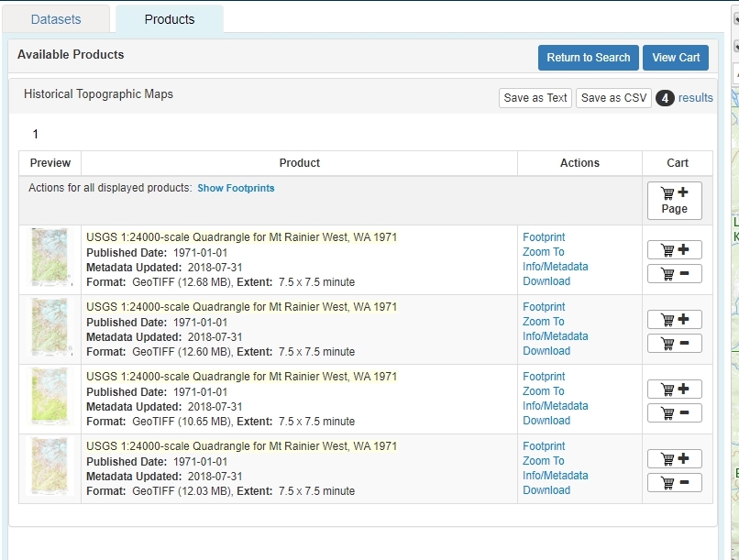Viewport: 739px width, 560px height.
Task: Select the Products tab
Action: [x=169, y=17]
